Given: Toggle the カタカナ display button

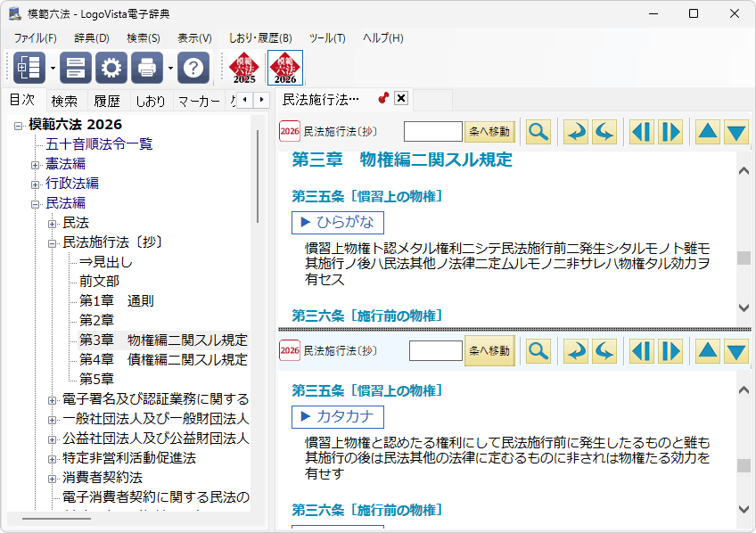Looking at the screenshot, I should click(338, 416).
